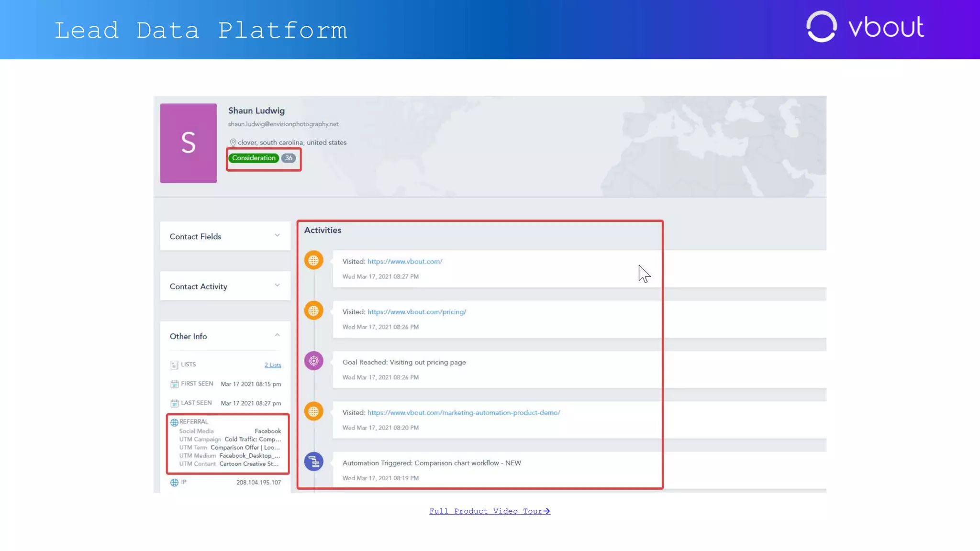
Task: Click 'clover, south carolina, united states' location text
Action: 292,143
